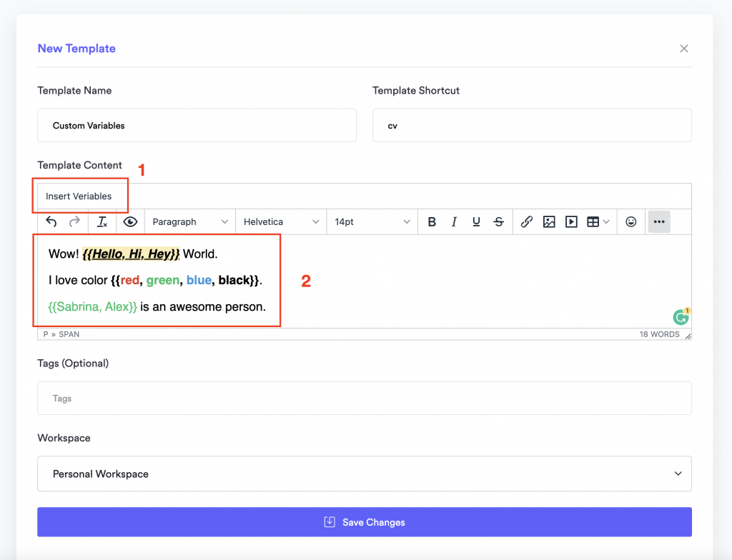
Task: Open the More options ellipsis menu
Action: [658, 221]
